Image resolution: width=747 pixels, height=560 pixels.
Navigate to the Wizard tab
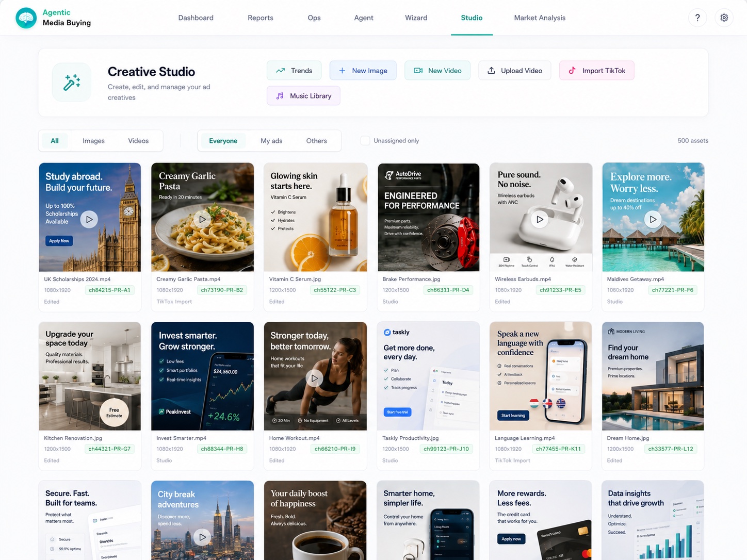click(416, 18)
